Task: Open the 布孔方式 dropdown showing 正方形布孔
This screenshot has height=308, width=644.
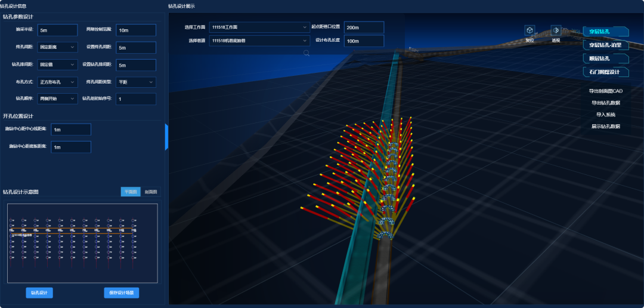Action: click(x=57, y=82)
